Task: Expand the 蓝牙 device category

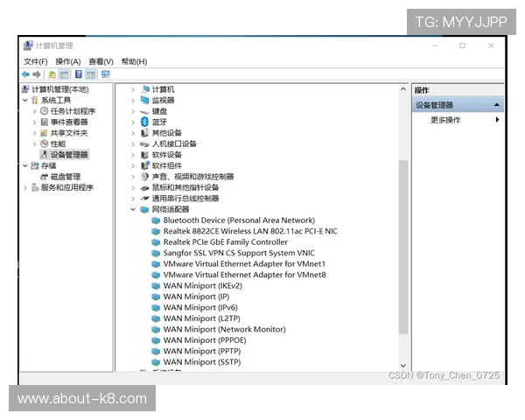Action: point(133,122)
